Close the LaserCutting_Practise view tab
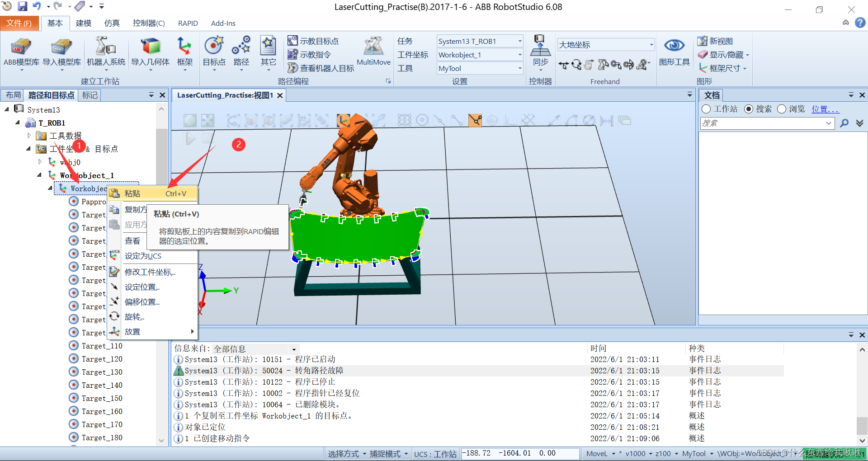868x461 pixels. [280, 95]
